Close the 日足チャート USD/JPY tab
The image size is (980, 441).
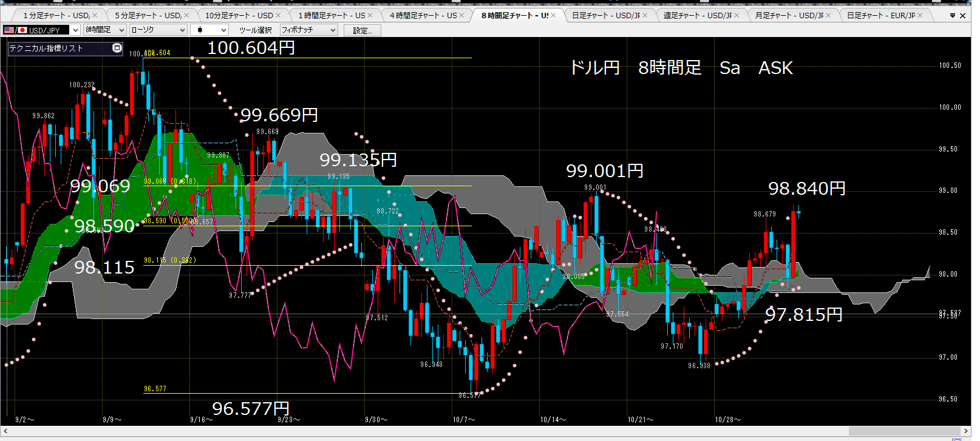[645, 16]
